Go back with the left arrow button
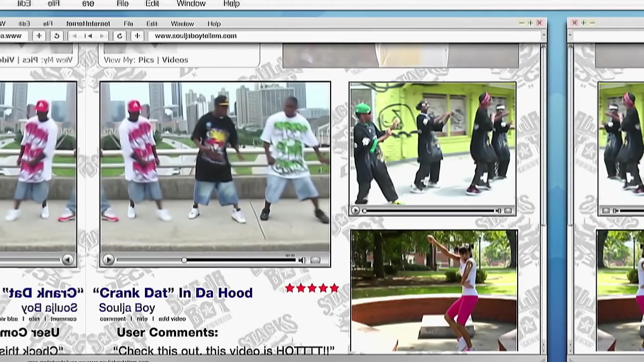This screenshot has height=362, width=644. click(75, 36)
